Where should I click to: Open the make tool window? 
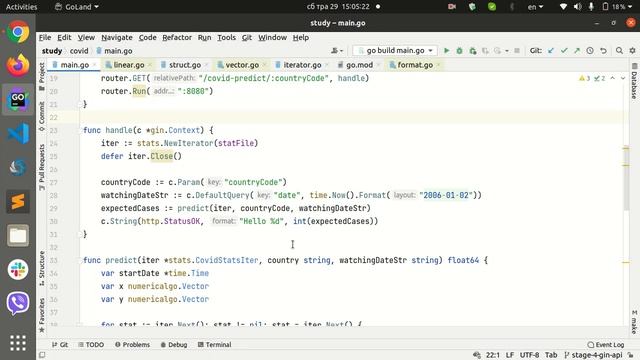tap(634, 322)
